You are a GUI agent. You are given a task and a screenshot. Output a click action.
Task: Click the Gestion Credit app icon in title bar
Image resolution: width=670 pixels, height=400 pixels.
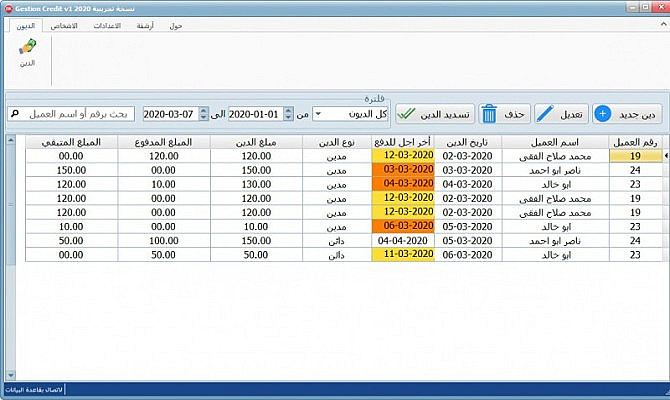tap(8, 9)
